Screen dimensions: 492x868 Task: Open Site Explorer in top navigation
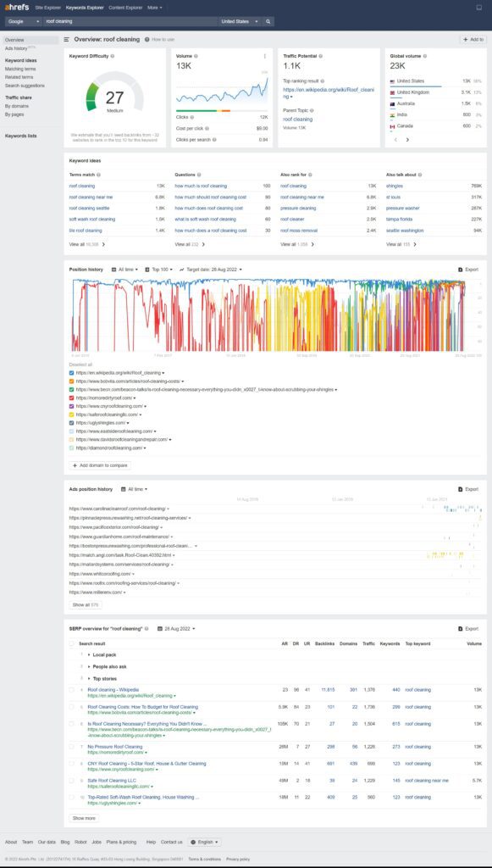pyautogui.click(x=48, y=8)
